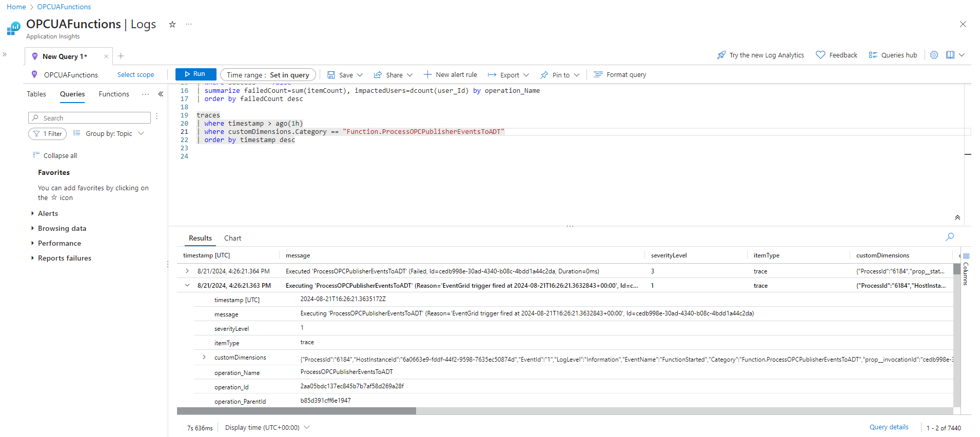Screen dimensions: 980x437
Task: Expand the Export dropdown arrow
Action: (x=526, y=75)
